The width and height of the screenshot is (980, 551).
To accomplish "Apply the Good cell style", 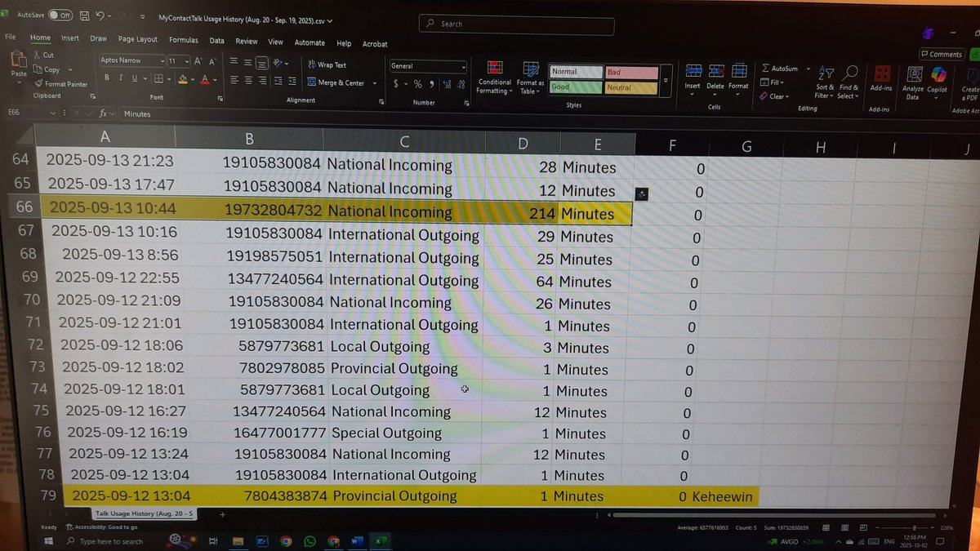I will (577, 87).
